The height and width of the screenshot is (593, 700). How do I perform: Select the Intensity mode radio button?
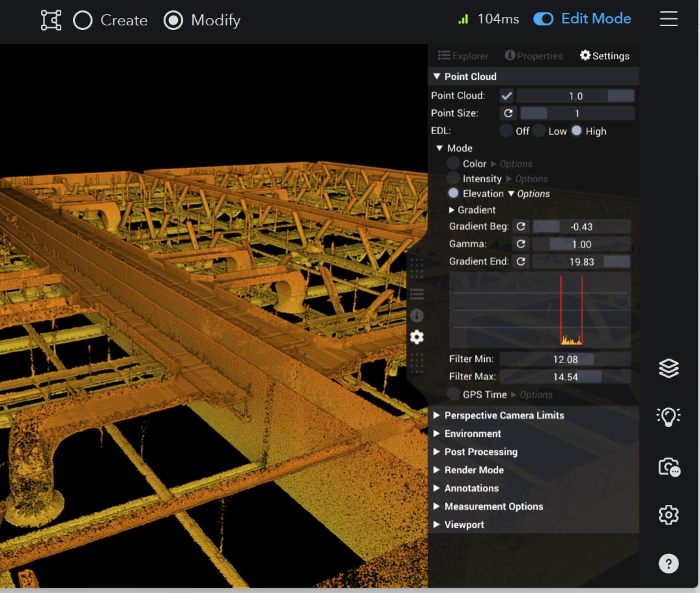(x=453, y=178)
